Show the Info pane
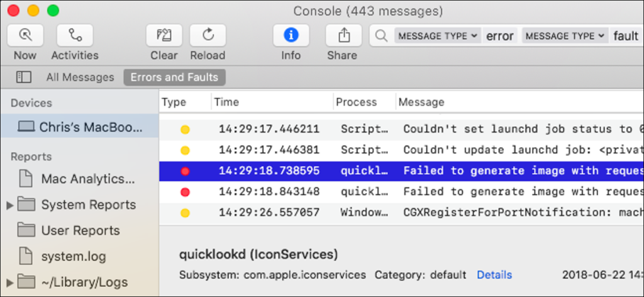 click(x=291, y=35)
